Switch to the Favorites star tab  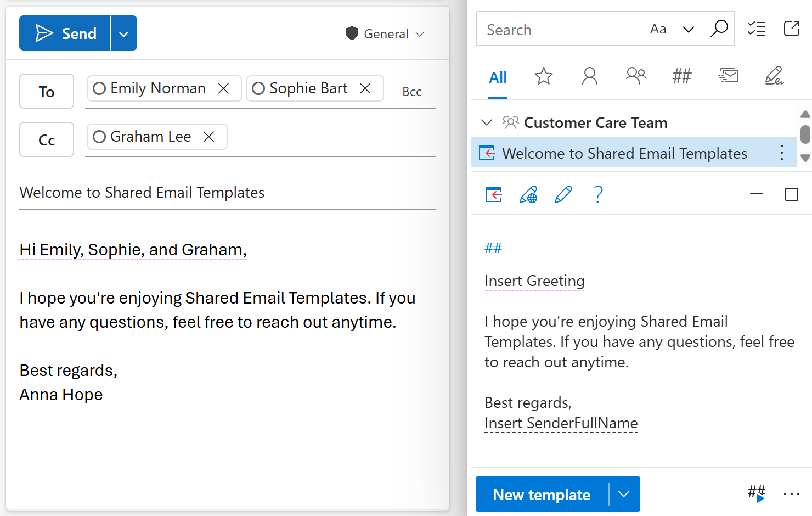[544, 76]
